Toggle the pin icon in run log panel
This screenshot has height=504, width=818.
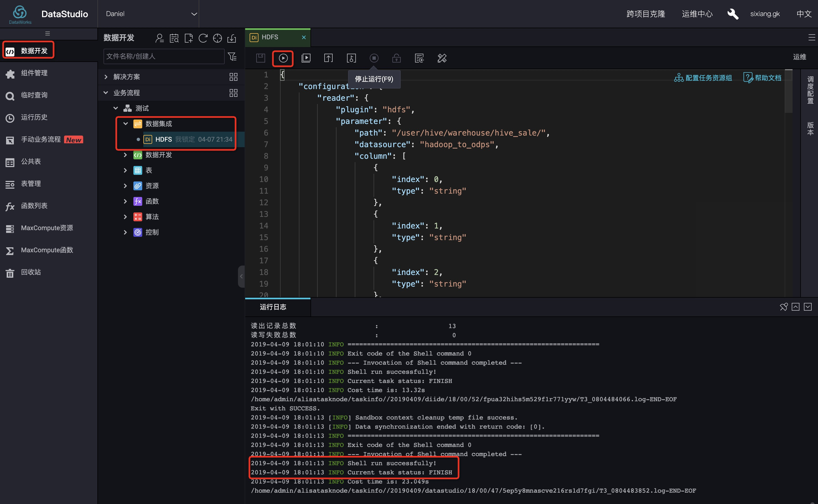783,307
